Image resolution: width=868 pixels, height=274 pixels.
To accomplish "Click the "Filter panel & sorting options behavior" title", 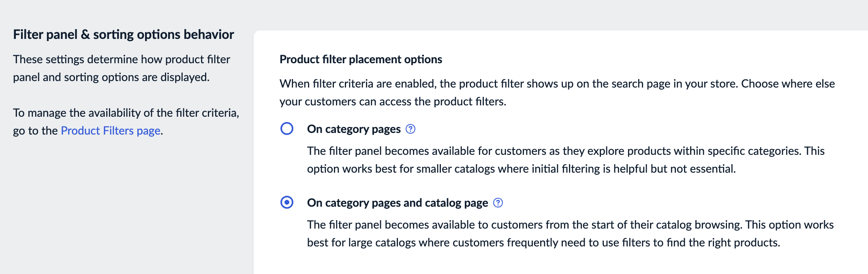I will point(123,34).
